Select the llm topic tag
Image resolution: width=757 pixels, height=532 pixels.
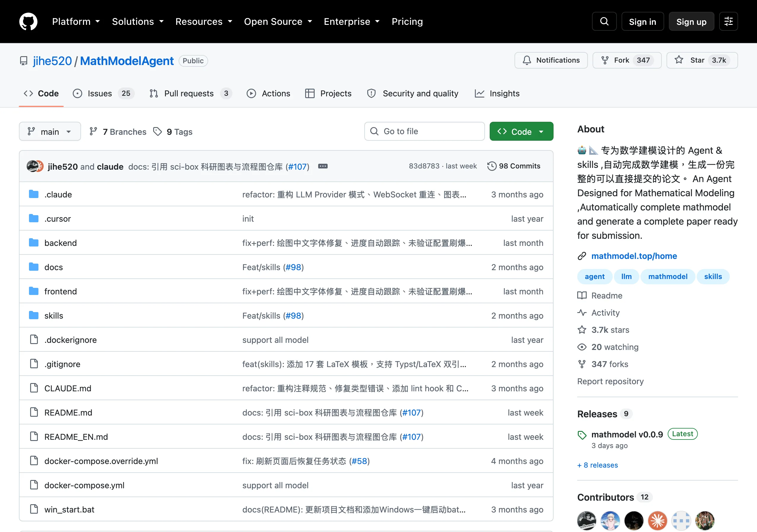click(x=626, y=277)
